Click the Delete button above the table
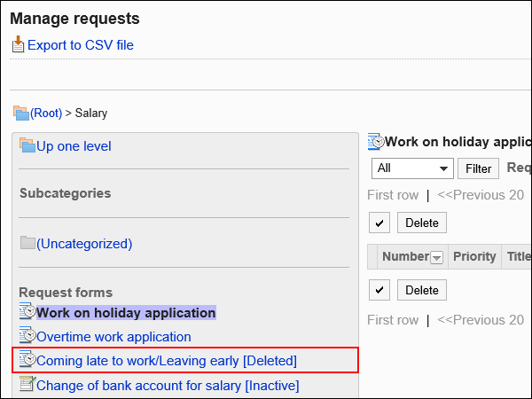 pyautogui.click(x=422, y=223)
